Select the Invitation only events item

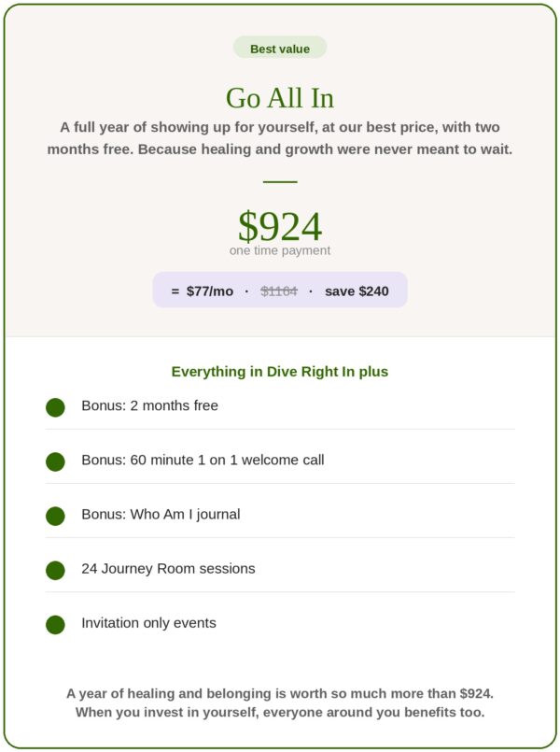pos(280,622)
